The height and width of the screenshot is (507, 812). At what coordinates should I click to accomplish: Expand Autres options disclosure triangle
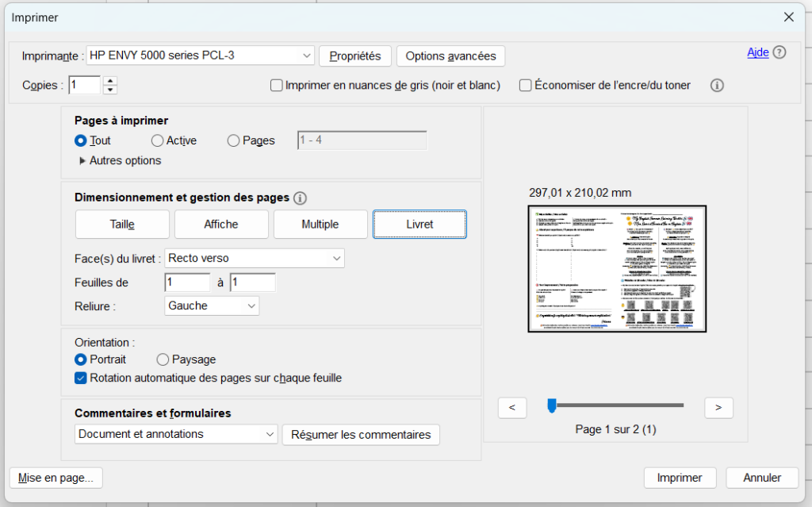pos(82,161)
